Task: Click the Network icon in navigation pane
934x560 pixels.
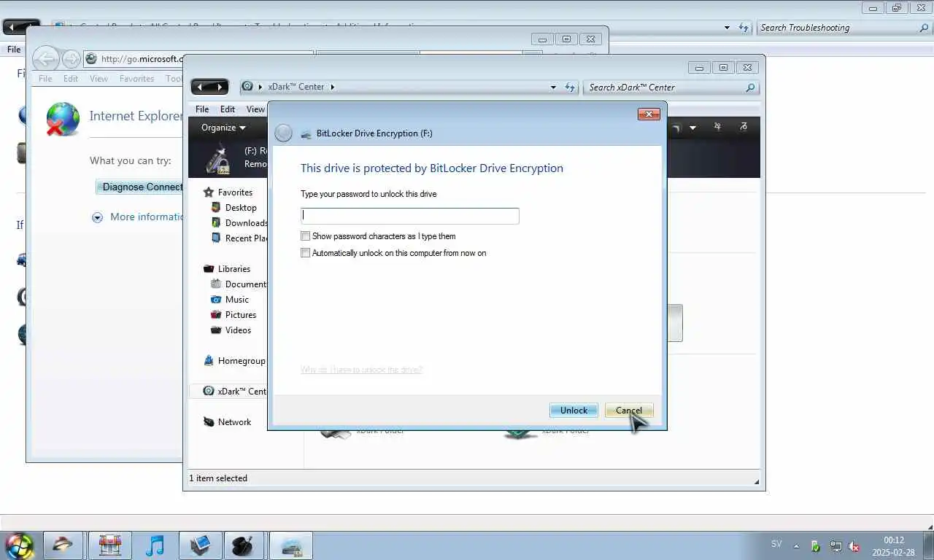Action: pyautogui.click(x=209, y=422)
